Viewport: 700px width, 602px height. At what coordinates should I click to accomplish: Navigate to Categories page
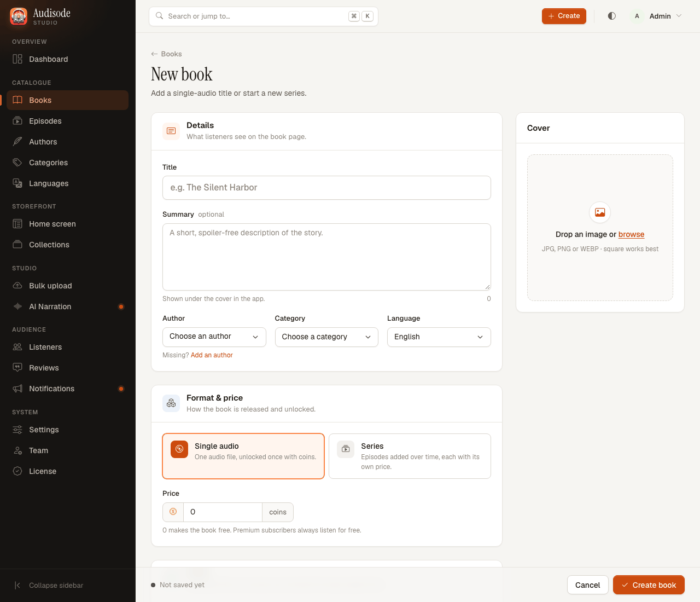pos(68,163)
